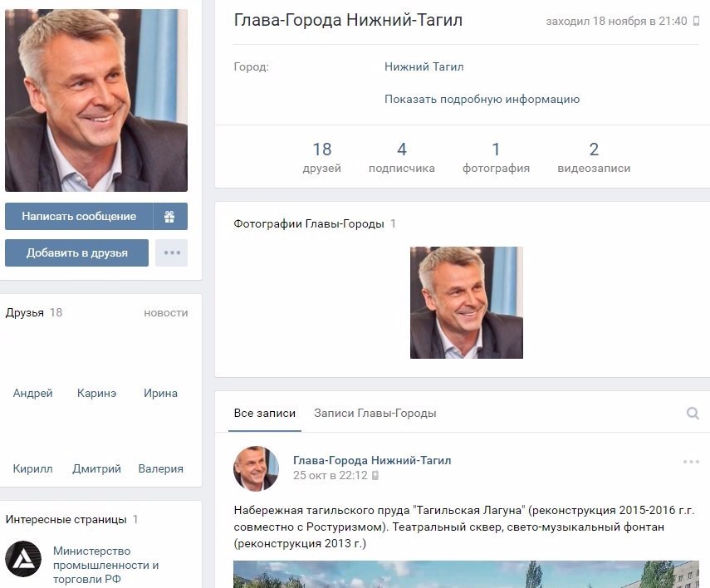This screenshot has height=588, width=710.
Task: Expand Показать подробную информацию
Action: pos(482,99)
